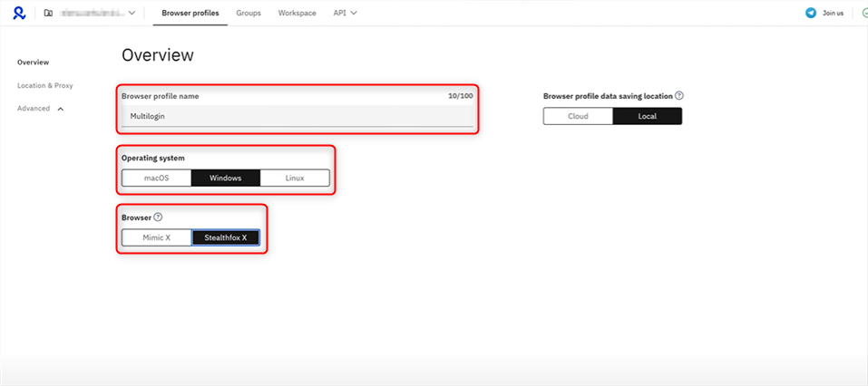The width and height of the screenshot is (868, 386).
Task: Expand the API menu
Action: pyautogui.click(x=345, y=13)
